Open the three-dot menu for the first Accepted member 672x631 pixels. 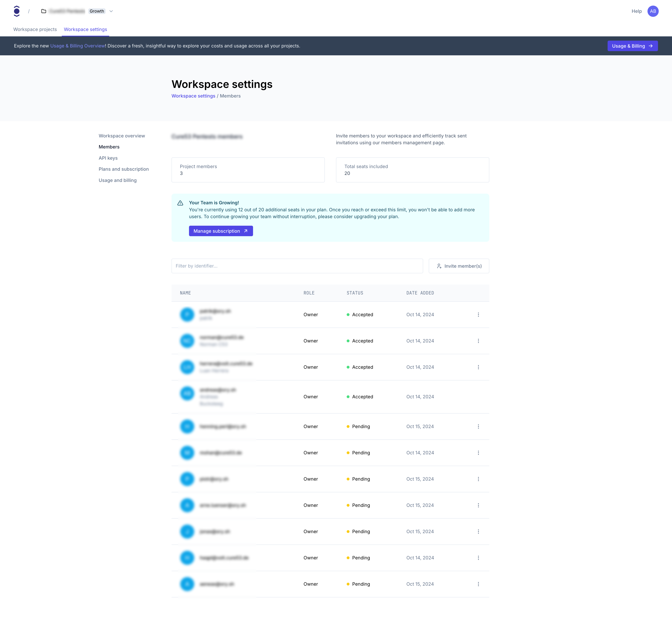478,314
